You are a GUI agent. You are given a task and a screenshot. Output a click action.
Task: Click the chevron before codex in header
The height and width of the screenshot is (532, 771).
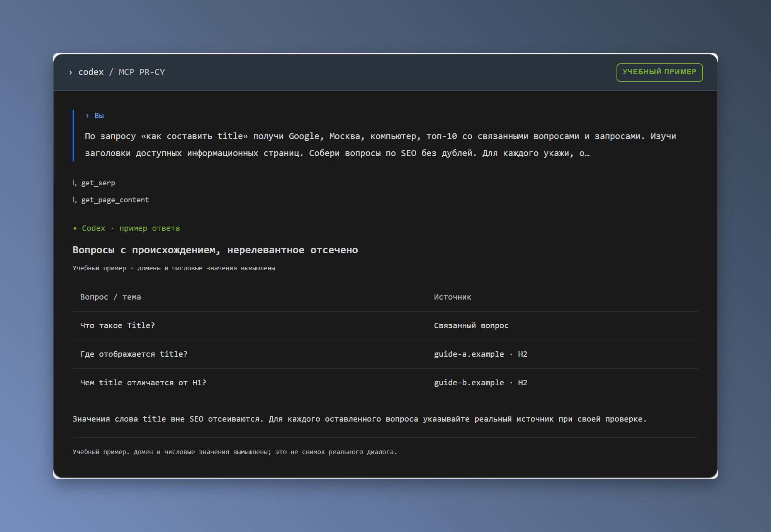pos(70,73)
